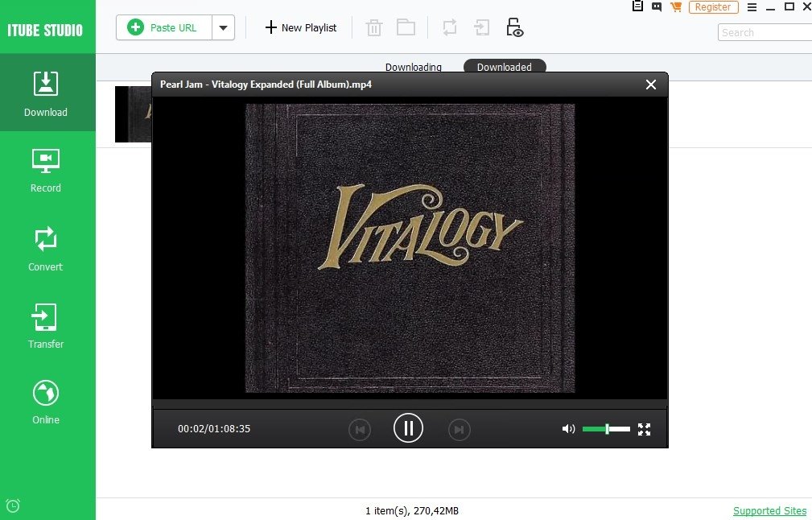
Task: Click the Register button
Action: coord(713,6)
